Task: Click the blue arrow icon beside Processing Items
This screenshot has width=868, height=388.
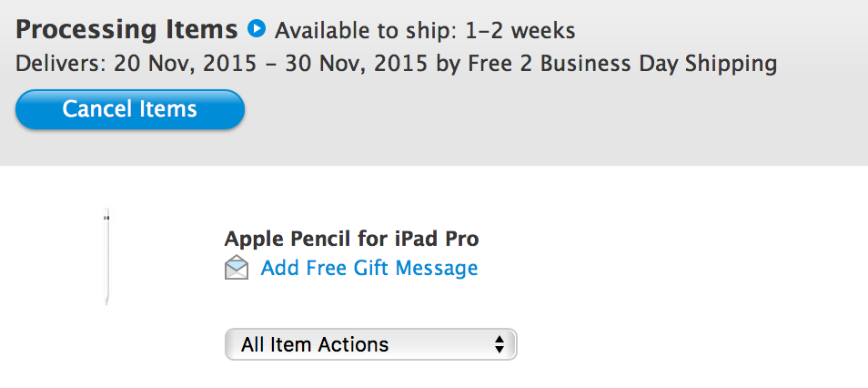Action: pyautogui.click(x=256, y=29)
